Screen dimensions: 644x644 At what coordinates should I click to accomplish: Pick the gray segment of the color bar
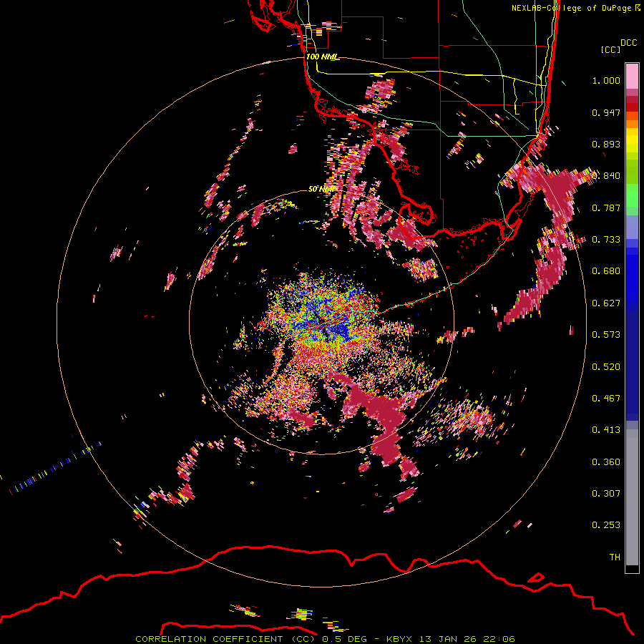[x=632, y=497]
